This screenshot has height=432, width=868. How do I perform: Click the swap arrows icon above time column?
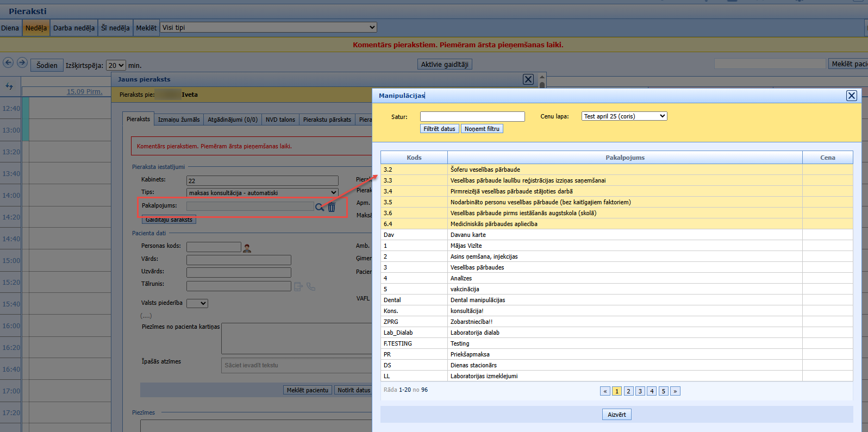coord(9,86)
